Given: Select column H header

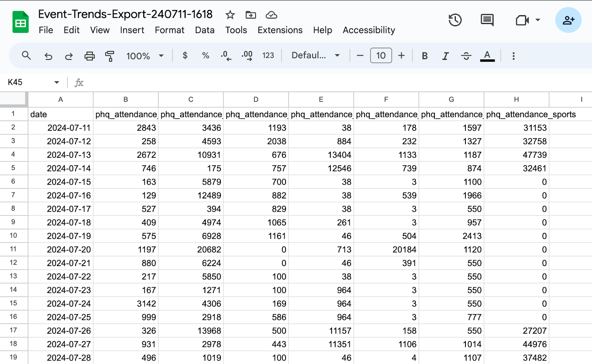Looking at the screenshot, I should (517, 99).
